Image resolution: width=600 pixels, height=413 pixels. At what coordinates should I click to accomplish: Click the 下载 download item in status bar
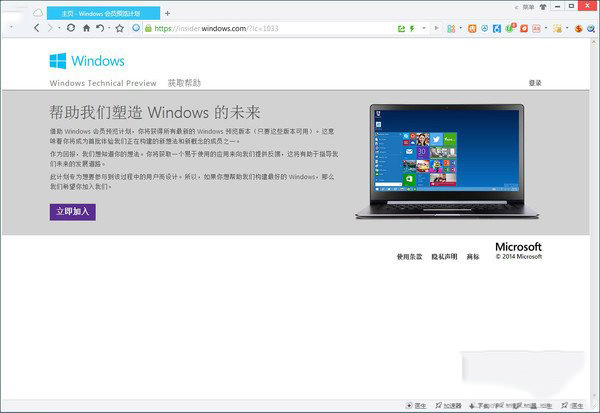[x=482, y=406]
